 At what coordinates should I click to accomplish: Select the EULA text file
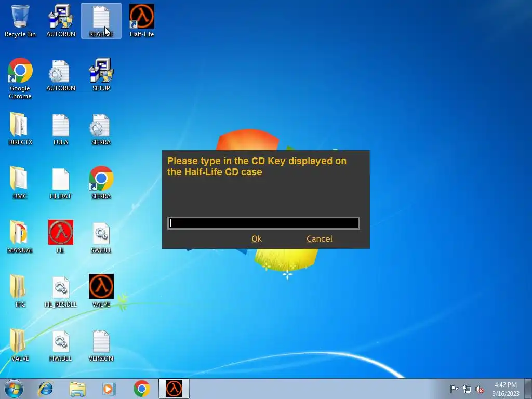[61, 129]
